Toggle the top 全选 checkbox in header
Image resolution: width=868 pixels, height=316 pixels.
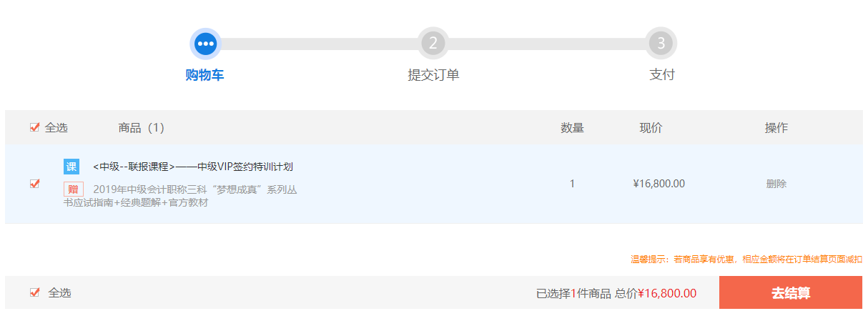(34, 127)
